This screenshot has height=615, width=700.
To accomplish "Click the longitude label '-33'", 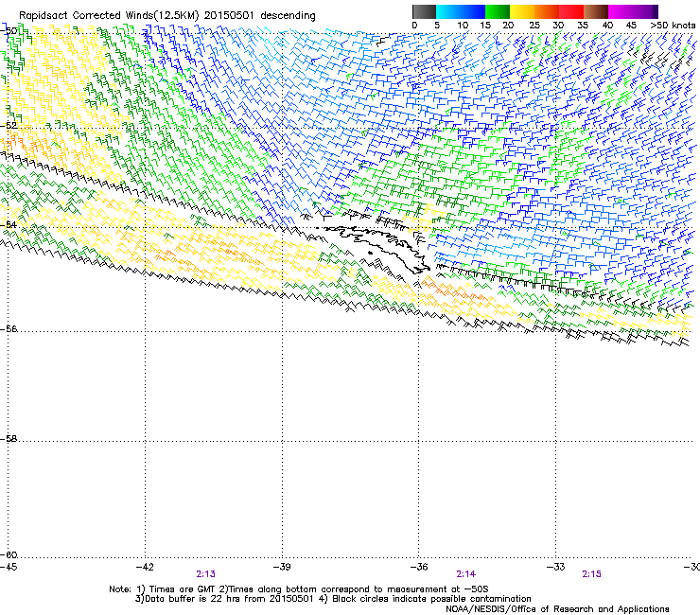I will coord(556,567).
